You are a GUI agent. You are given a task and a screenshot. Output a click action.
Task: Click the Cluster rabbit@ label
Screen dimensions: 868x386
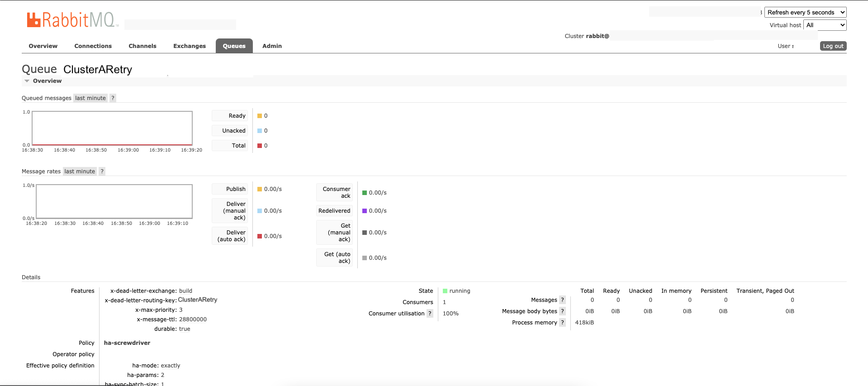tap(587, 36)
